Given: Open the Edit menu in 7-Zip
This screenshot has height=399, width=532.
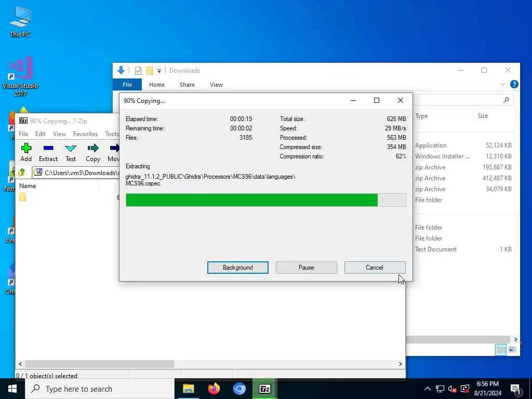Looking at the screenshot, I should pyautogui.click(x=41, y=134).
